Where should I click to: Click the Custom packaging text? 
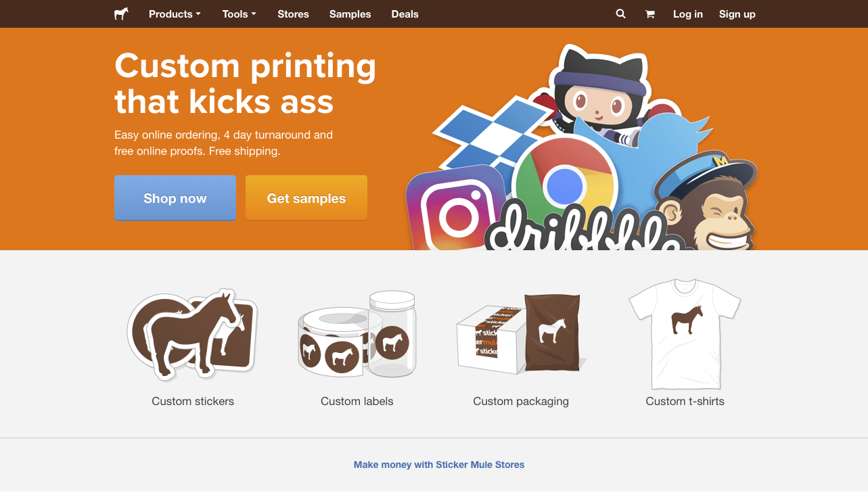tap(521, 401)
